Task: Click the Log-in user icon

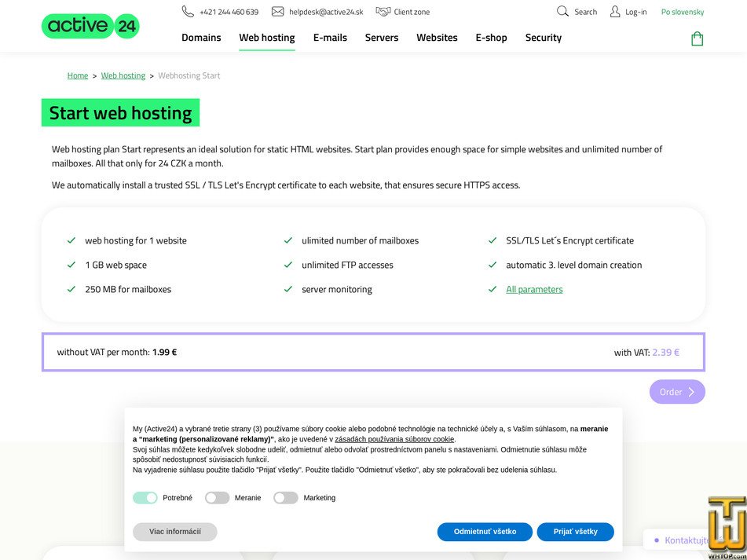Action: click(x=615, y=12)
